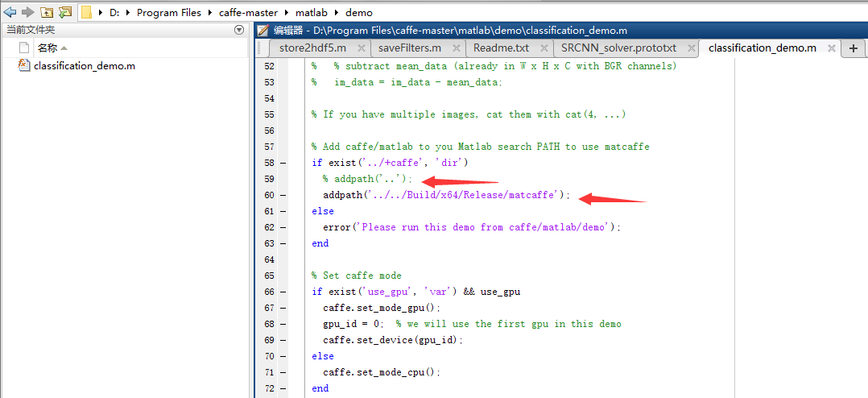Click the classification_demo.m function file icon

pyautogui.click(x=24, y=65)
